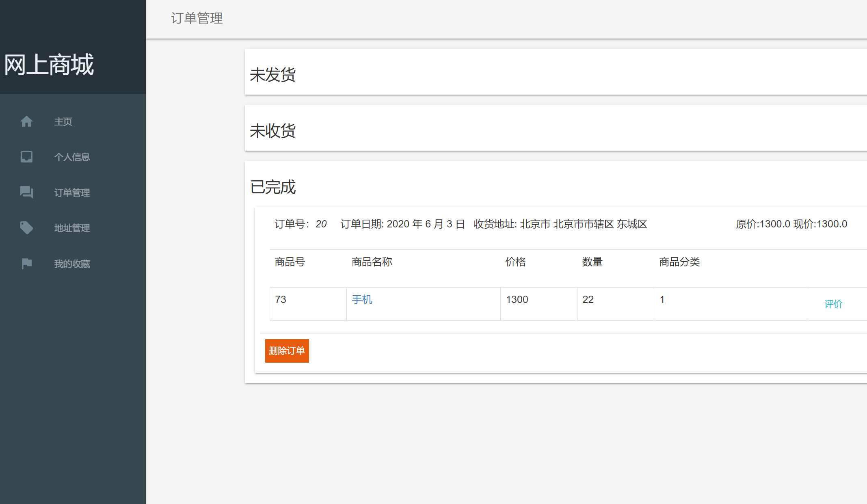This screenshot has height=504, width=867.
Task: Open 地址管理 from the sidebar
Action: coord(72,228)
